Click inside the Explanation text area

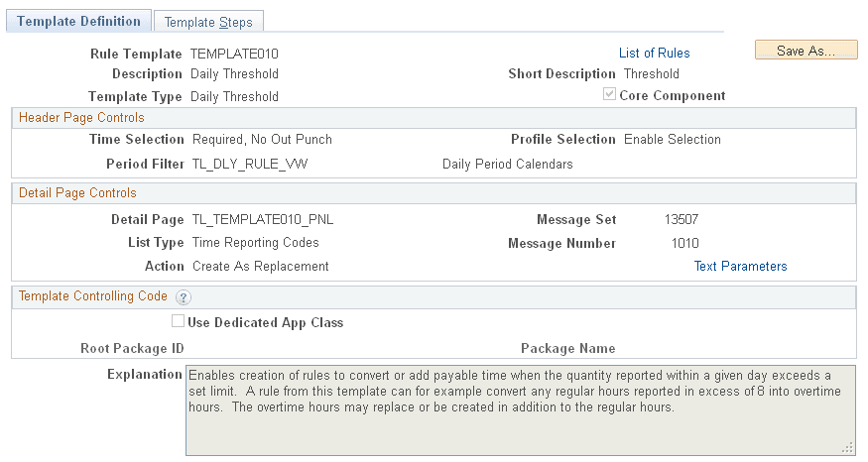tap(521, 410)
